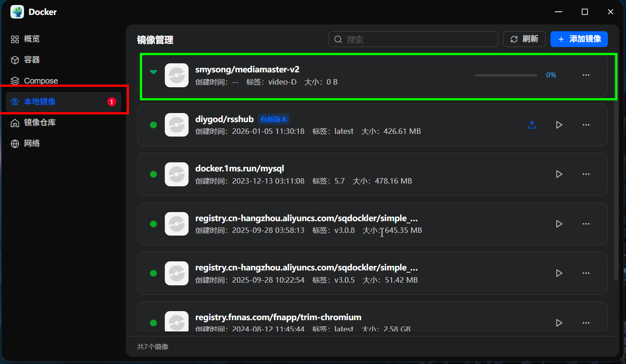Run the docker.1ms.run/mysql image
Screen dimensions: 626x364
point(559,174)
